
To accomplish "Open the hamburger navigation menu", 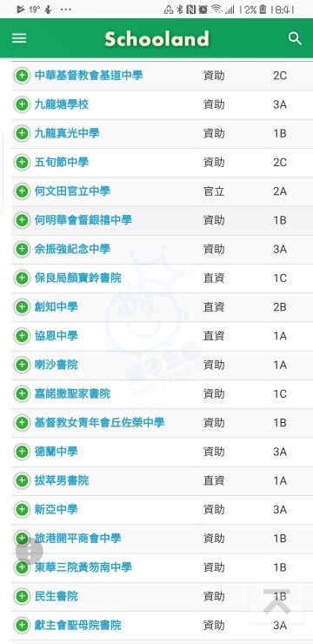I will pos(19,38).
